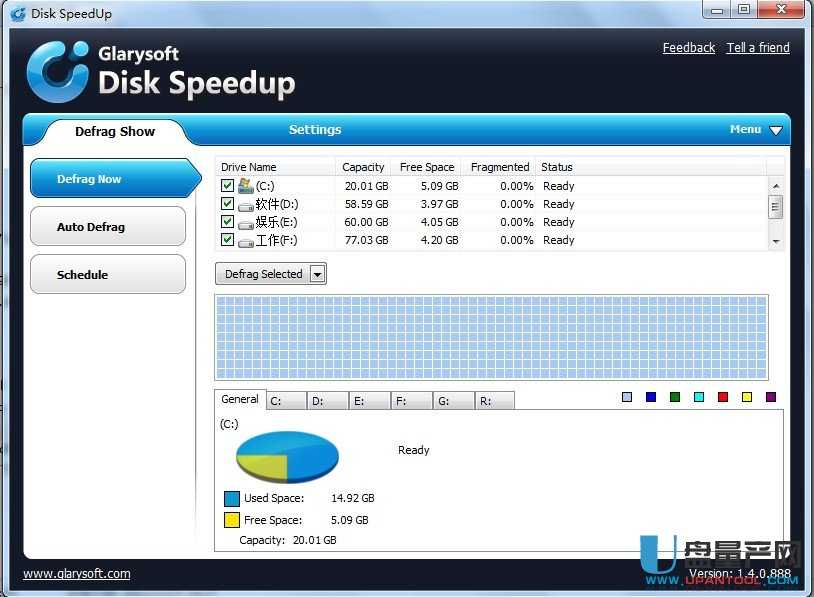
Task: Click the 20.01 GB capacity cell
Action: coord(367,186)
